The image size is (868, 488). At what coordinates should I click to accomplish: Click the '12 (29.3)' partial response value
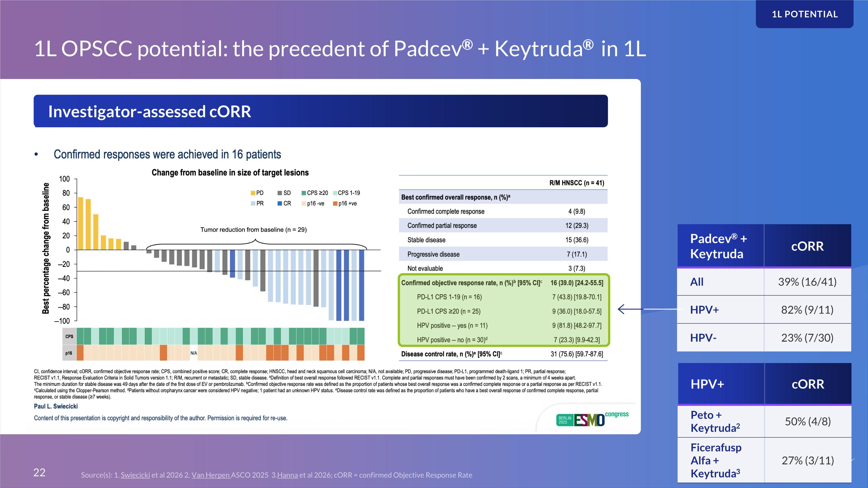pos(577,226)
